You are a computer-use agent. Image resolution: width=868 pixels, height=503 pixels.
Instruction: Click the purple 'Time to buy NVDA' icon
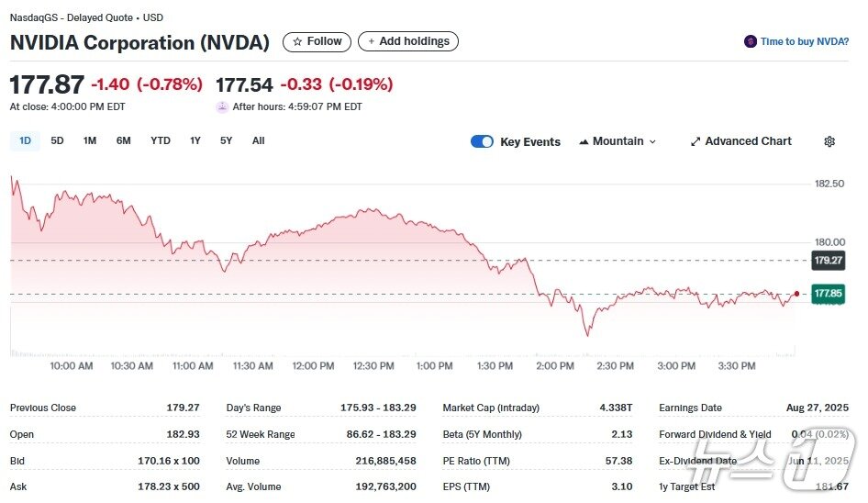click(751, 42)
